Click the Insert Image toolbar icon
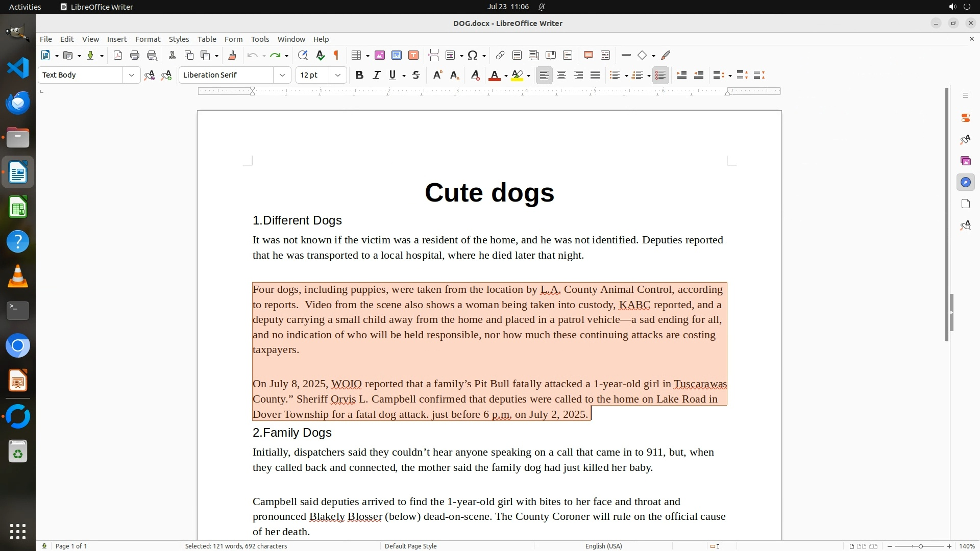980x551 pixels. tap(379, 56)
